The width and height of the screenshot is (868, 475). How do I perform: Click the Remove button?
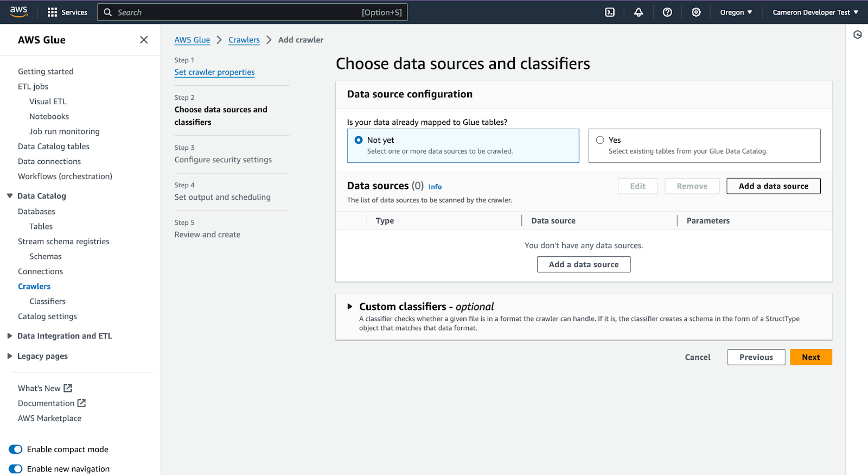tap(692, 186)
